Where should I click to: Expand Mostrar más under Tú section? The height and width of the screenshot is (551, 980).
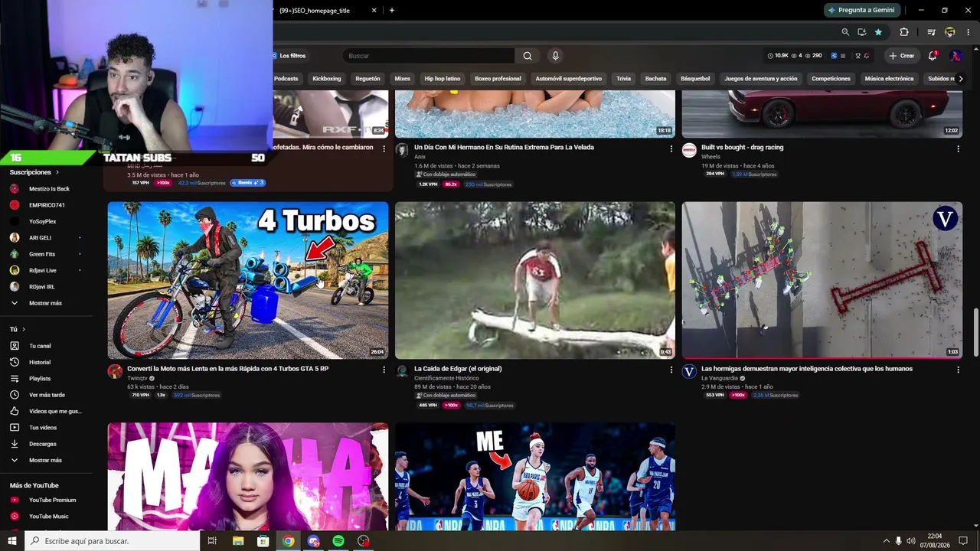[45, 460]
